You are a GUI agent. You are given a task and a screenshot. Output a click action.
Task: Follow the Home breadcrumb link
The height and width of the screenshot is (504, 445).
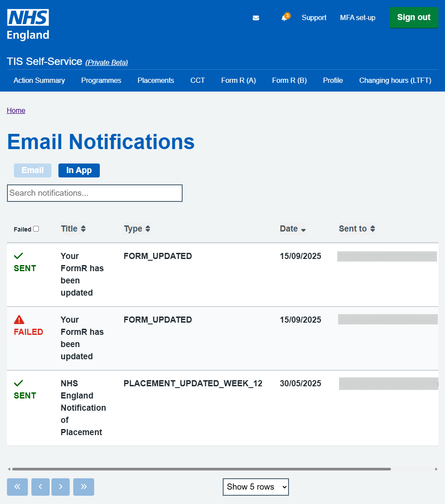16,110
